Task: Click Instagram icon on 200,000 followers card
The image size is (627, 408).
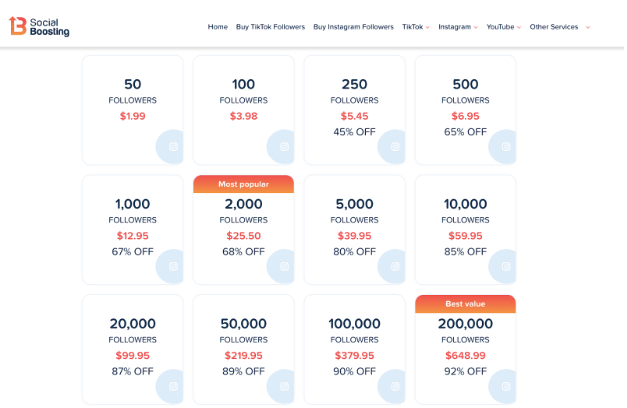Action: [x=506, y=386]
